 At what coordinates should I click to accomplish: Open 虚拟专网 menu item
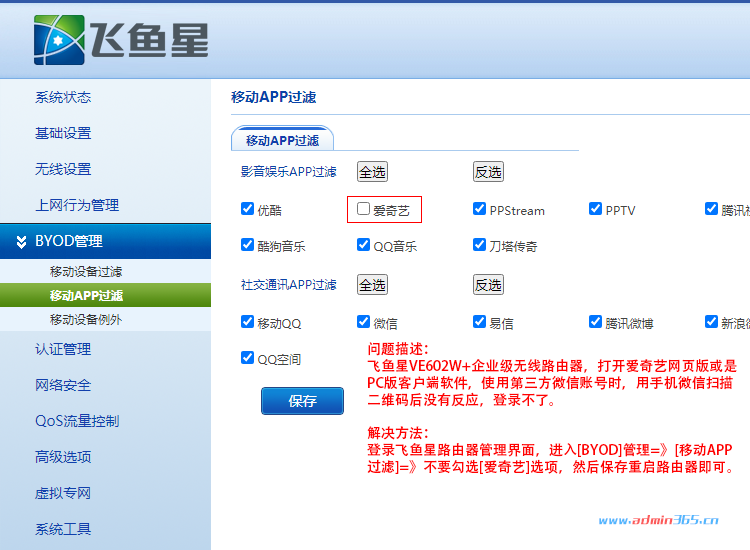[x=63, y=493]
